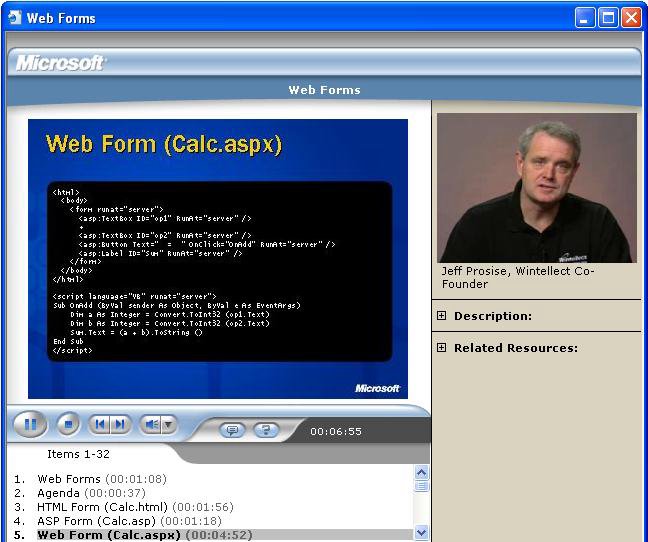This screenshot has width=648, height=542.
Task: Expand the Description section
Action: 441,316
